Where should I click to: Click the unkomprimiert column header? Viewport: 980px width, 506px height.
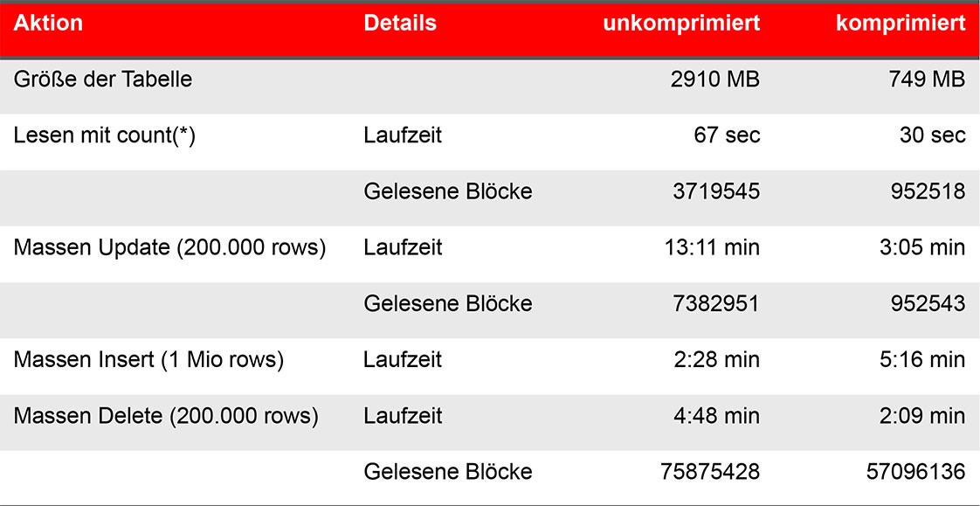pos(681,24)
